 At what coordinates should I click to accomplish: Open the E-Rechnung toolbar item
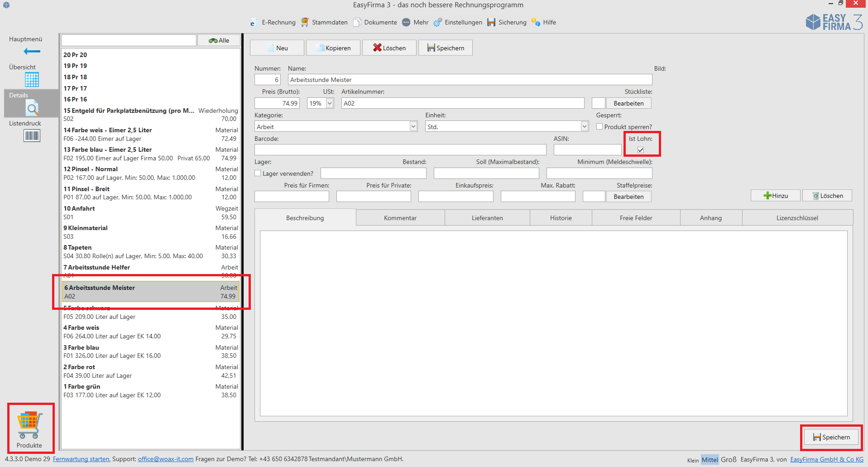pyautogui.click(x=273, y=22)
